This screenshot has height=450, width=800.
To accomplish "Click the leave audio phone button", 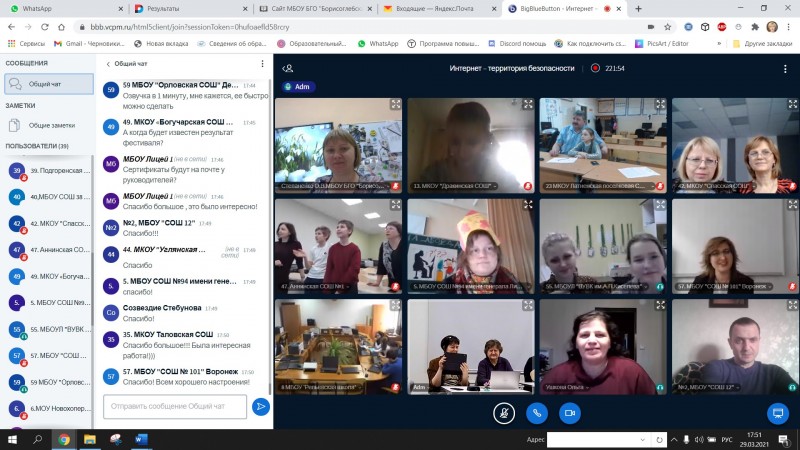I will tap(537, 411).
